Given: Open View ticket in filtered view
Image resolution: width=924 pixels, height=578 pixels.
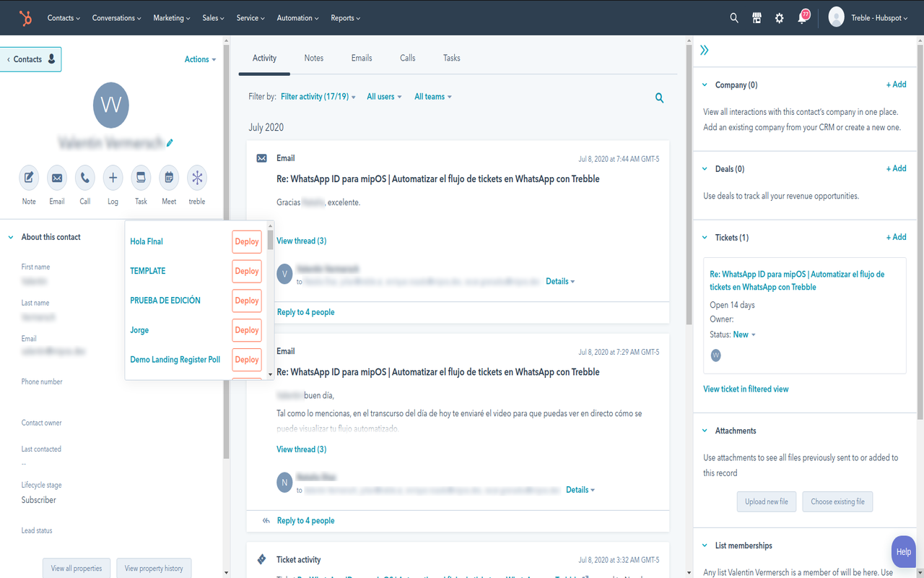Looking at the screenshot, I should tap(746, 389).
